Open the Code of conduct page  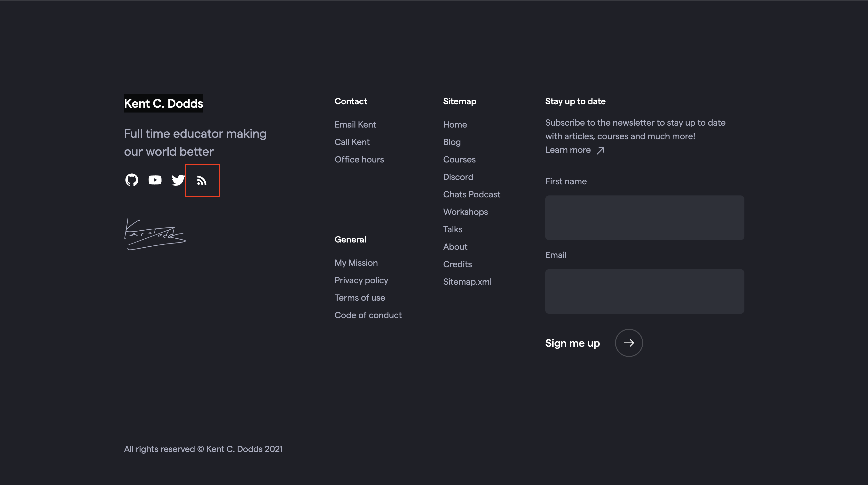pyautogui.click(x=368, y=315)
